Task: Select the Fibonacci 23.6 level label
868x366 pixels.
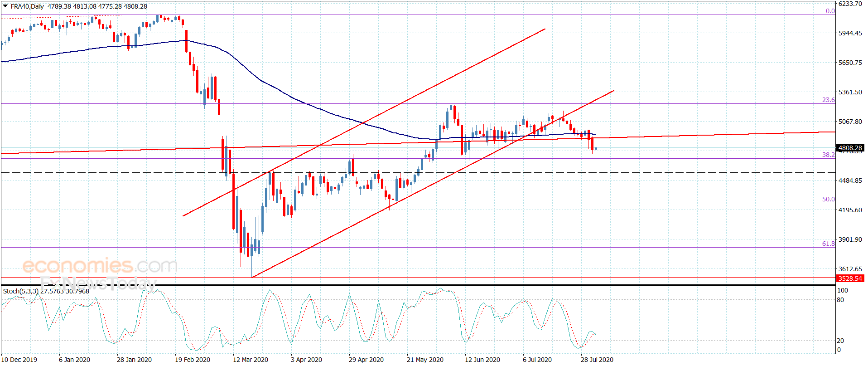Action: tap(828, 100)
